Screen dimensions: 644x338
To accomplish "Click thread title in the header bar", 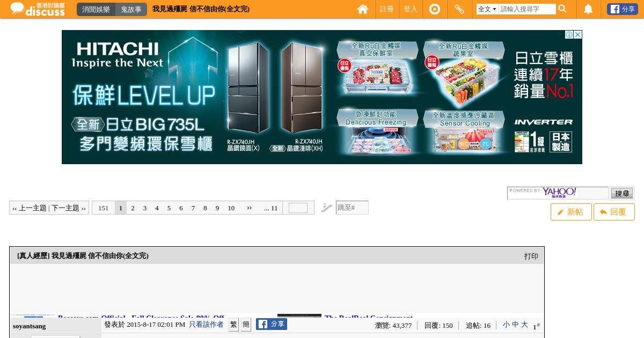I will pos(201,9).
